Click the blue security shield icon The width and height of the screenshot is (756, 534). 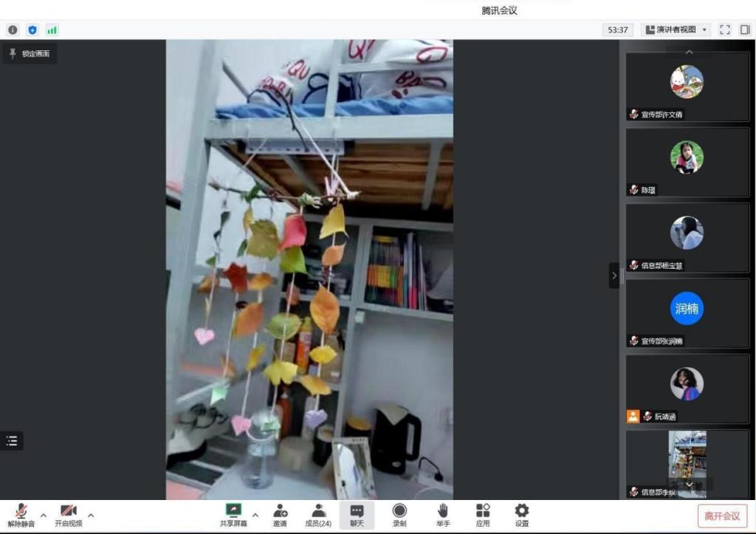[32, 30]
